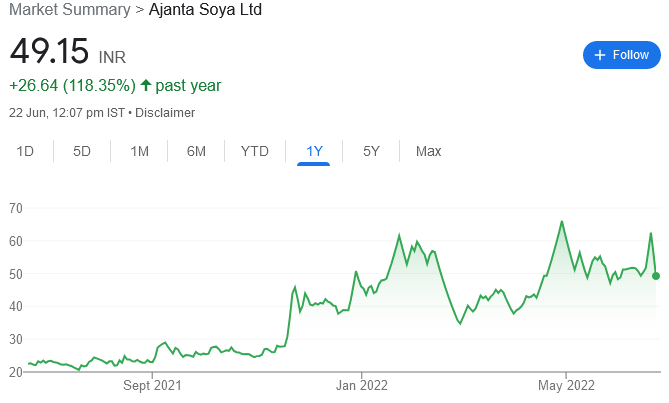Show the 1M price history tab
The image size is (669, 403).
pos(139,151)
